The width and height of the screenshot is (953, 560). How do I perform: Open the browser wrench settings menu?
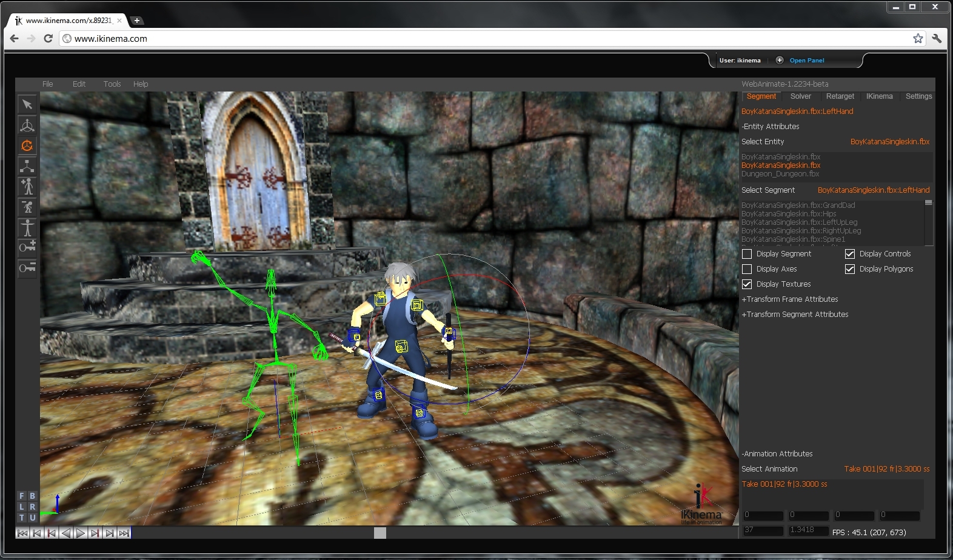point(937,39)
